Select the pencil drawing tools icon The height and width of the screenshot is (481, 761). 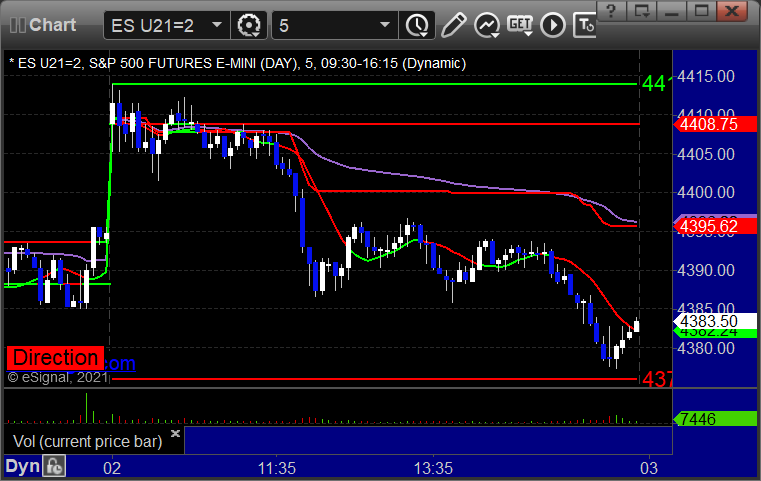tap(453, 25)
